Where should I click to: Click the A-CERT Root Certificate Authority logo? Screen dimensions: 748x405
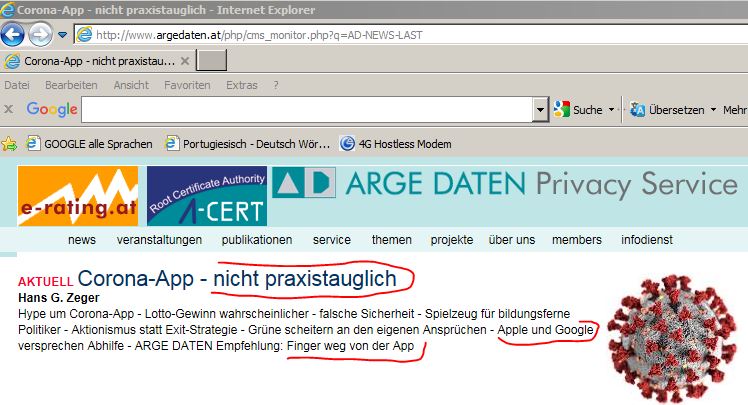[x=207, y=196]
